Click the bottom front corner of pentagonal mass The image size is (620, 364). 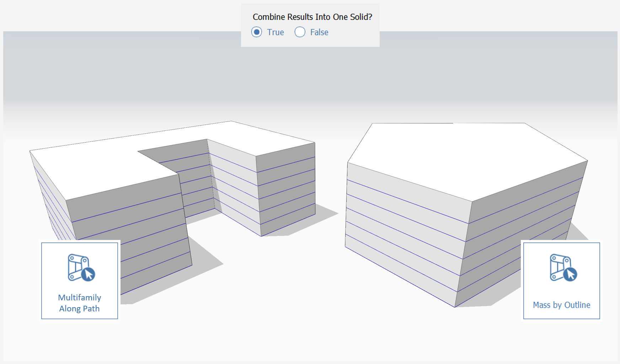click(x=455, y=306)
